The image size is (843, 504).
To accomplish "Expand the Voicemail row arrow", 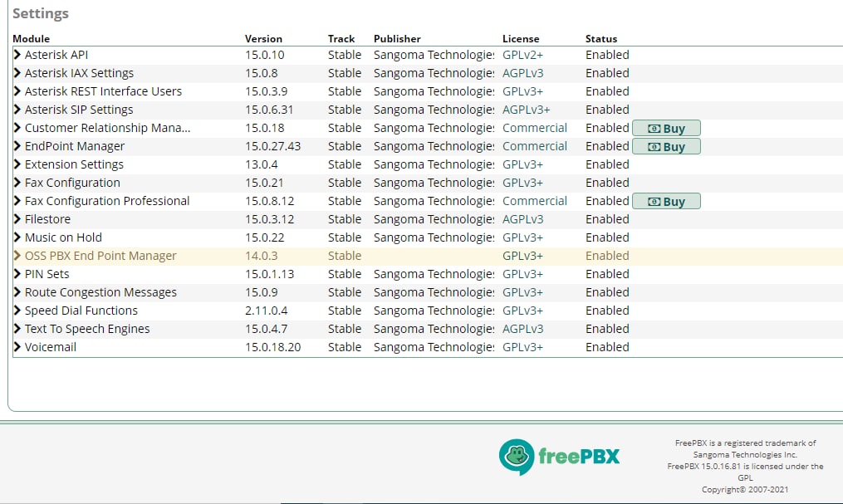I will 17,347.
